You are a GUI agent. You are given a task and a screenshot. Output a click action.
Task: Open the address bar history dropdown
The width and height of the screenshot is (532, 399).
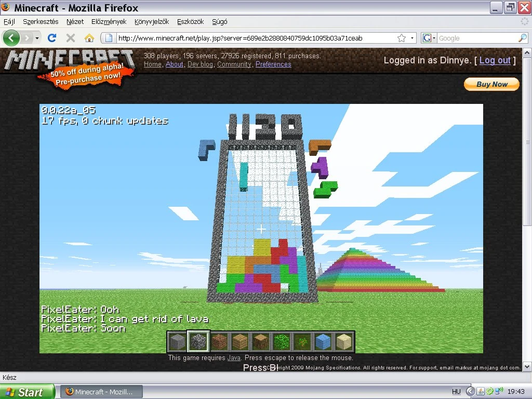coord(412,38)
